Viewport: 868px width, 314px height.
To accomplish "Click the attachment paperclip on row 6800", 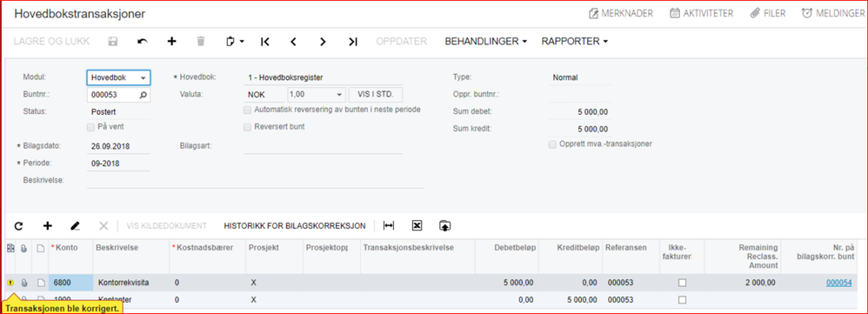I will click(23, 283).
